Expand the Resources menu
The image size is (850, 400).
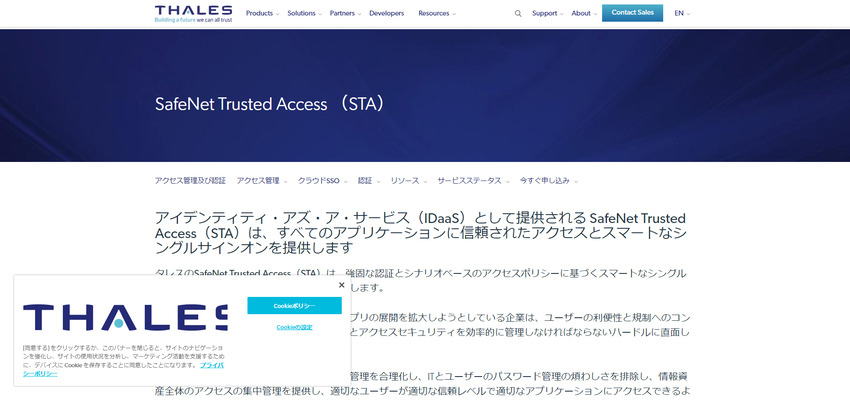tap(437, 14)
